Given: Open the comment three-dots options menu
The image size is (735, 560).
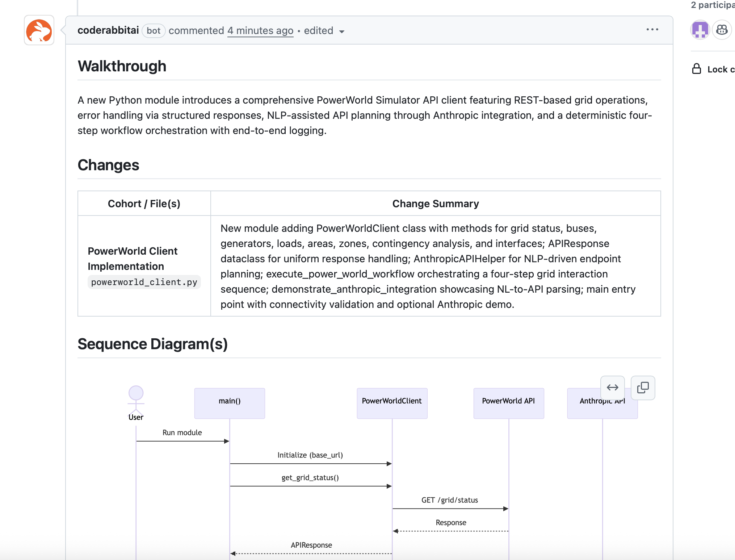Looking at the screenshot, I should pyautogui.click(x=652, y=30).
